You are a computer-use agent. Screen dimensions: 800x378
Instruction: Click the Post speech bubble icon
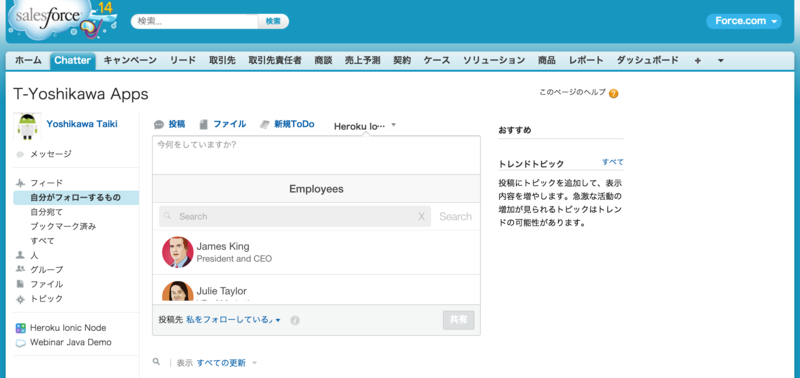click(159, 124)
